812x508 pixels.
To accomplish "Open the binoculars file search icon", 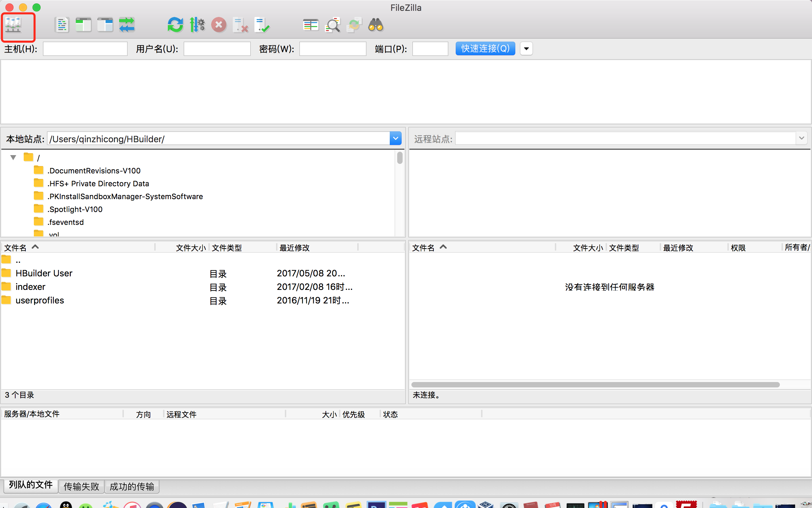I will [376, 25].
